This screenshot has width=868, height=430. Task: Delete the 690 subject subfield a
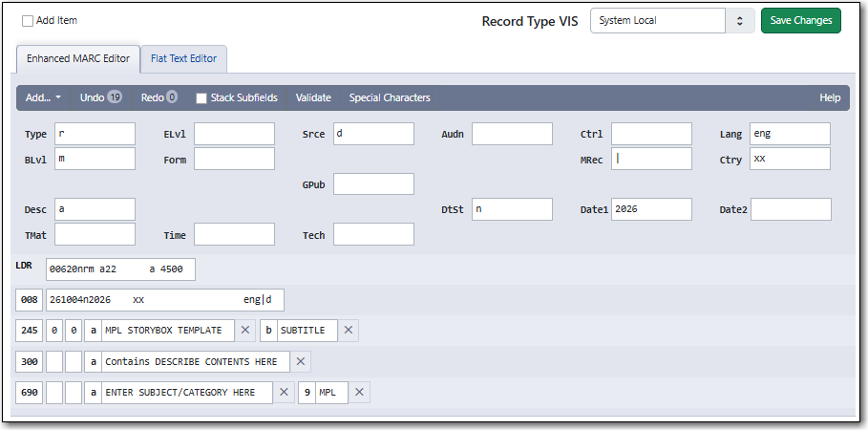click(284, 393)
